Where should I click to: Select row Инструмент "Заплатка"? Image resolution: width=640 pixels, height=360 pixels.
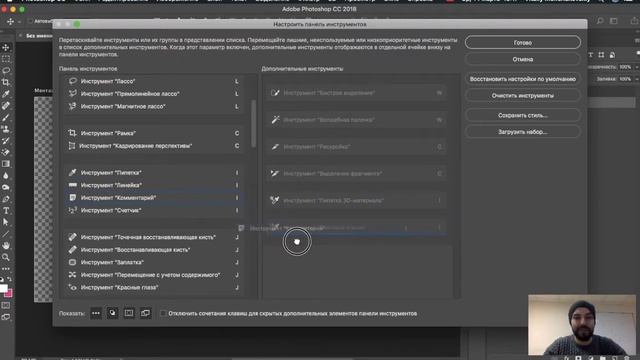[154, 262]
